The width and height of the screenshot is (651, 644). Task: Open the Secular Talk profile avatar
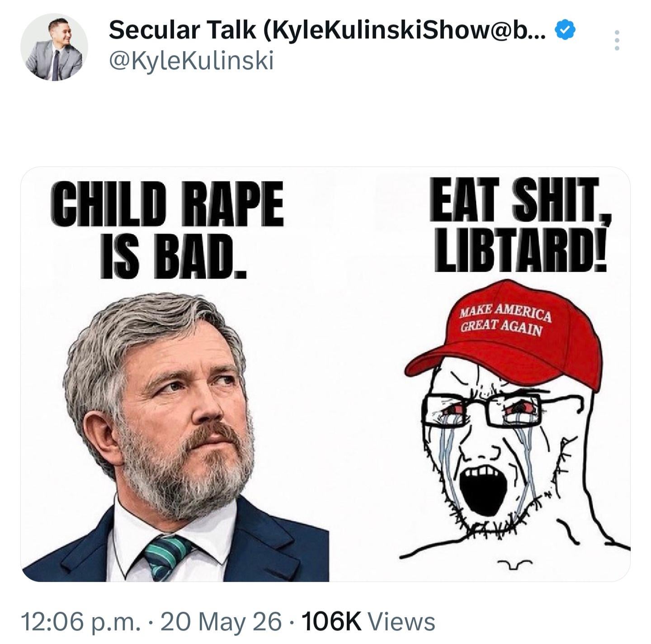pyautogui.click(x=54, y=48)
